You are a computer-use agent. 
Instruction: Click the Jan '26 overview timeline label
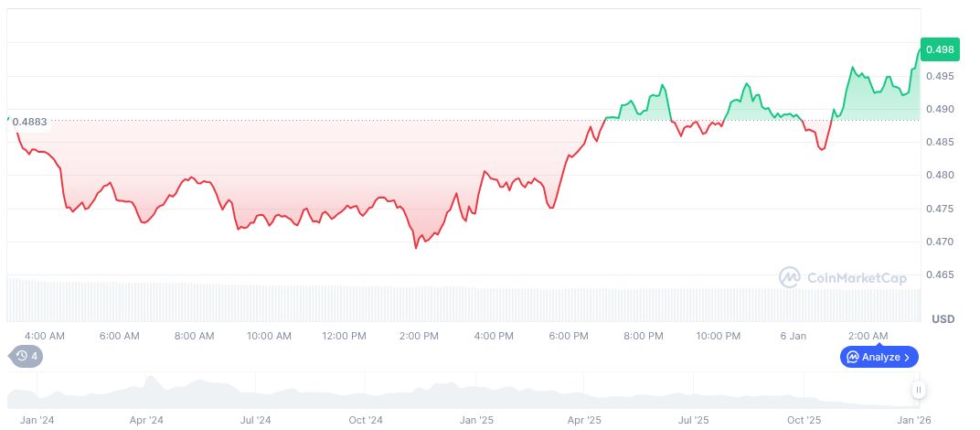[x=914, y=420]
